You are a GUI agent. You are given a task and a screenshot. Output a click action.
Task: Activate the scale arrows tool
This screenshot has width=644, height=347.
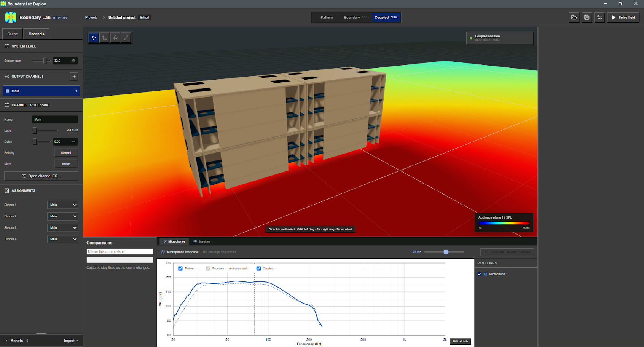pos(126,38)
